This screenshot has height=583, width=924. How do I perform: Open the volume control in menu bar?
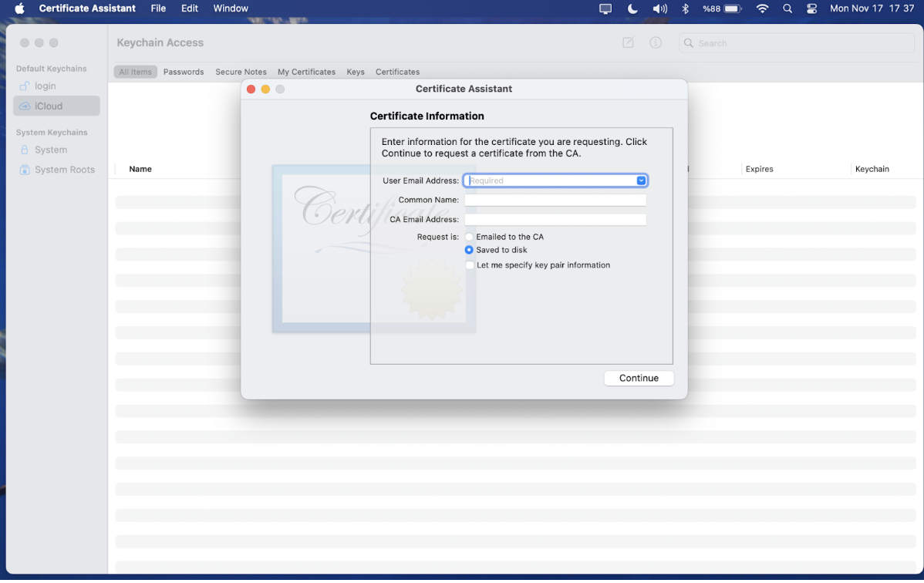(x=659, y=8)
